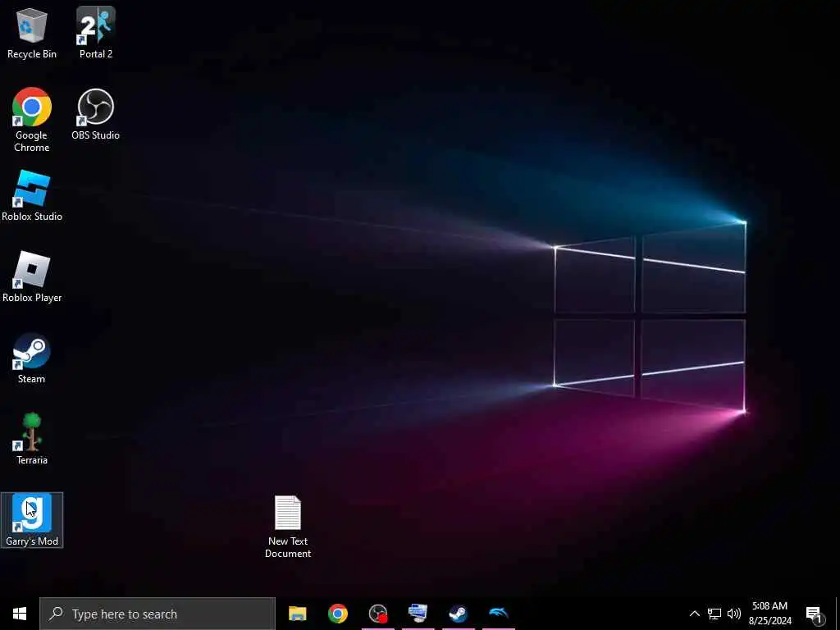Select the Portal 2 desktop shortcut
Screen dimensions: 840x630
pyautogui.click(x=96, y=33)
